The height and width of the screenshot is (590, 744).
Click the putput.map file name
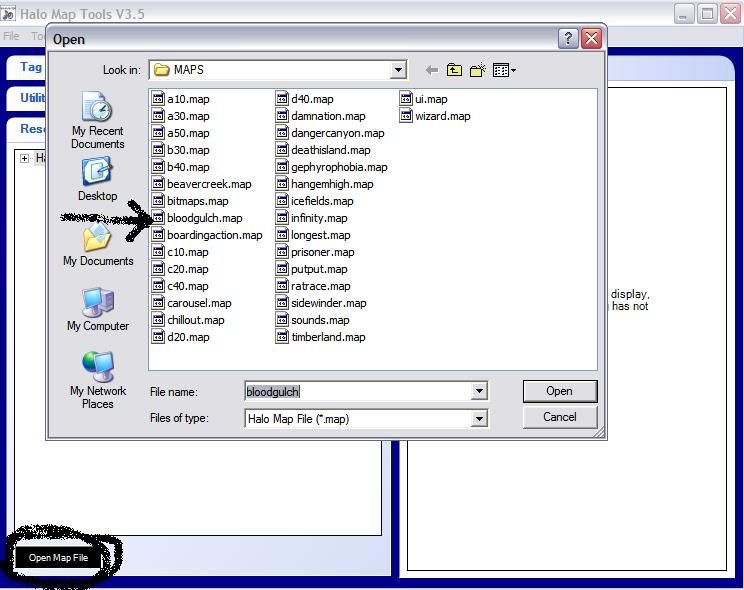tap(319, 269)
